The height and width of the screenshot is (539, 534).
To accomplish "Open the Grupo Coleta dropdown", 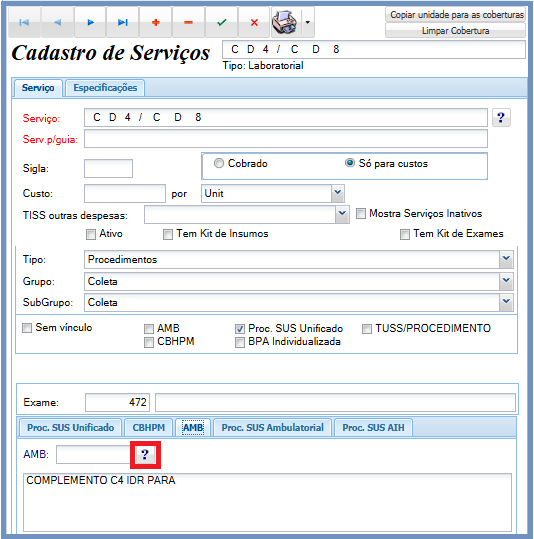I will pos(506,281).
